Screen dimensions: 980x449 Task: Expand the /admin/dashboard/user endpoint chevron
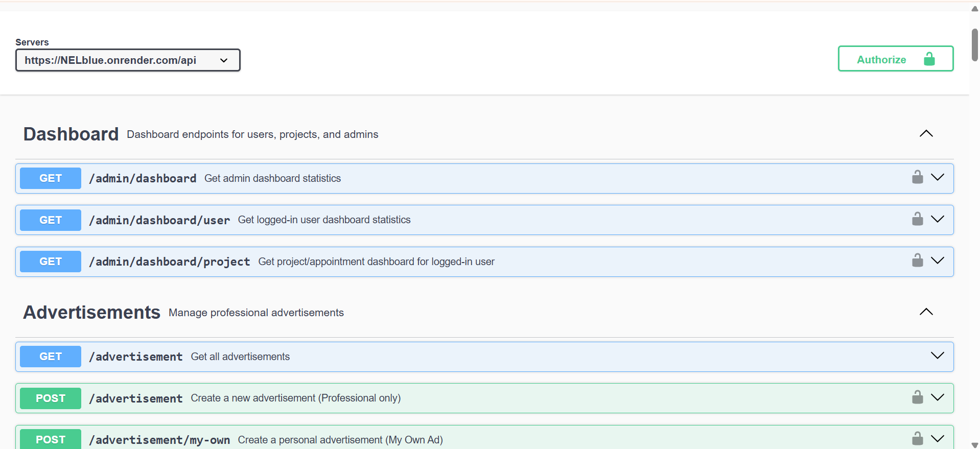937,219
